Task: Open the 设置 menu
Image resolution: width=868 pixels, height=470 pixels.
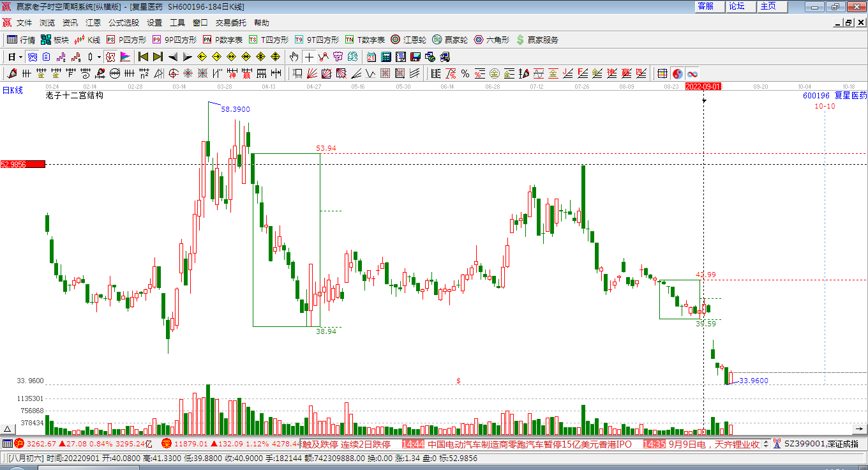Action: (x=154, y=22)
